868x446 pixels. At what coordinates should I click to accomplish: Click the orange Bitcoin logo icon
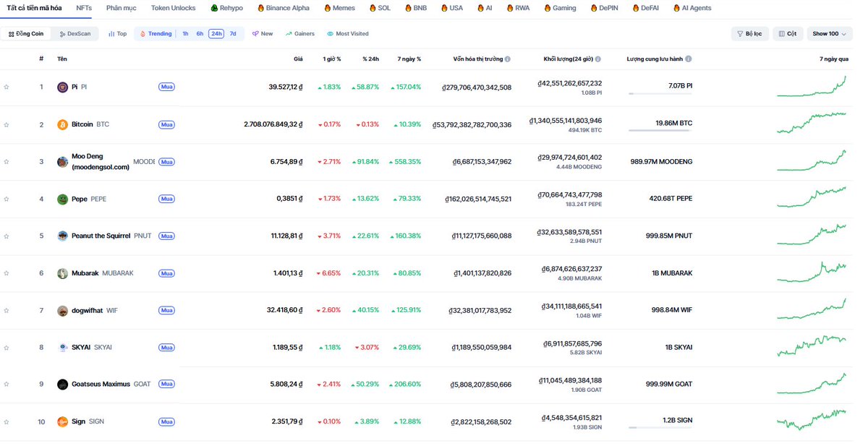pyautogui.click(x=62, y=124)
